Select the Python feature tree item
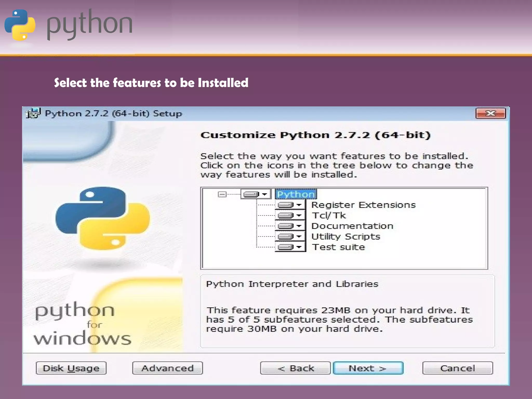532x399 pixels. [296, 194]
